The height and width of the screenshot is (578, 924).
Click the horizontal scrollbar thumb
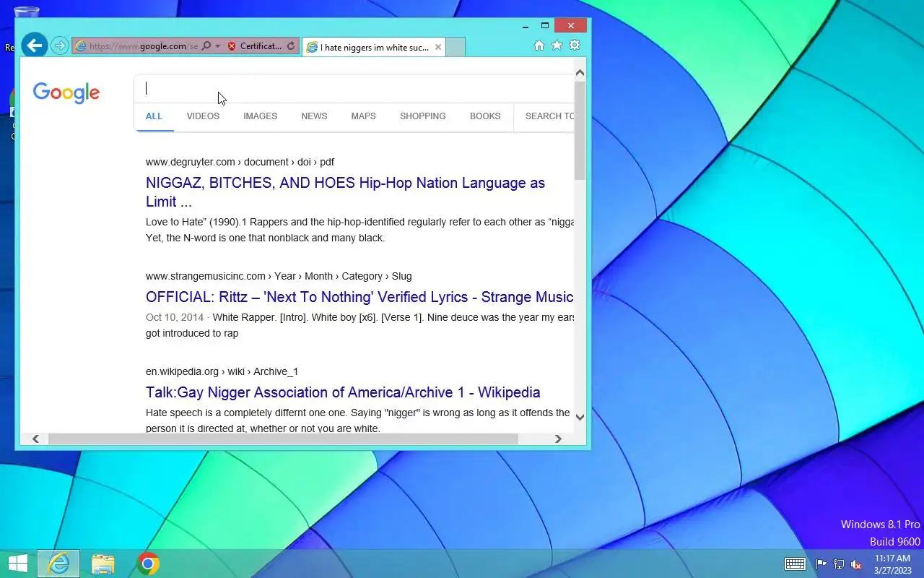coord(283,439)
